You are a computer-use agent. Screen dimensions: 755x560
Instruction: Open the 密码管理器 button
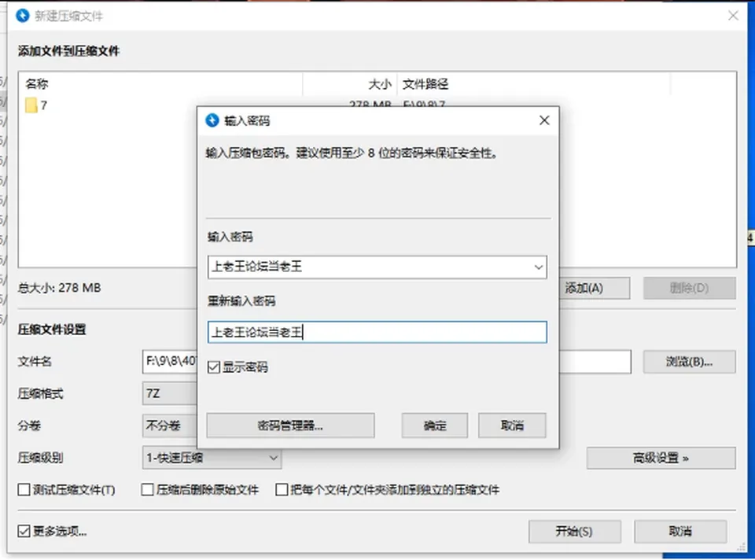tap(290, 426)
